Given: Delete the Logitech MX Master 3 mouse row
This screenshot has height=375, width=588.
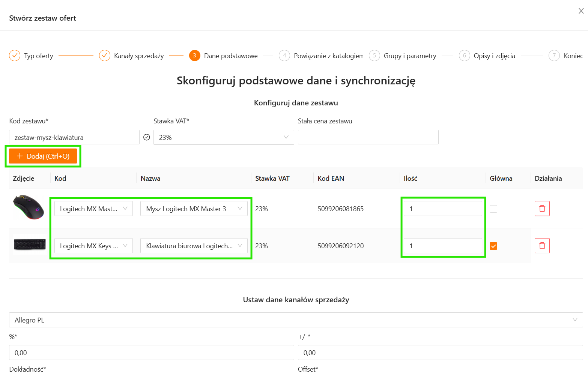Looking at the screenshot, I should [x=542, y=208].
